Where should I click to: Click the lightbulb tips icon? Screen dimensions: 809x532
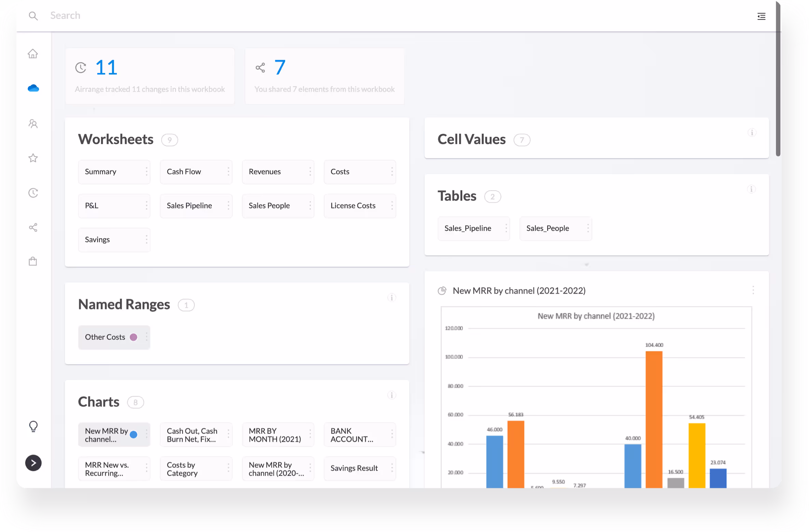(x=33, y=426)
